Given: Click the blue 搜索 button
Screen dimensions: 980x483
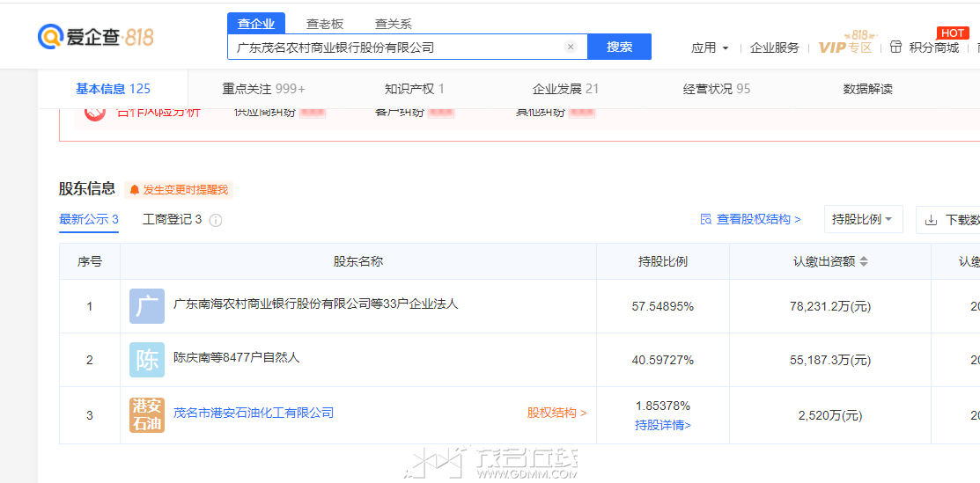Looking at the screenshot, I should tap(619, 47).
